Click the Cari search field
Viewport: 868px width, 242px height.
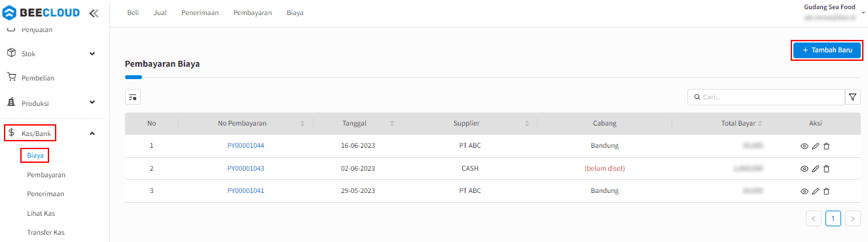[x=766, y=97]
